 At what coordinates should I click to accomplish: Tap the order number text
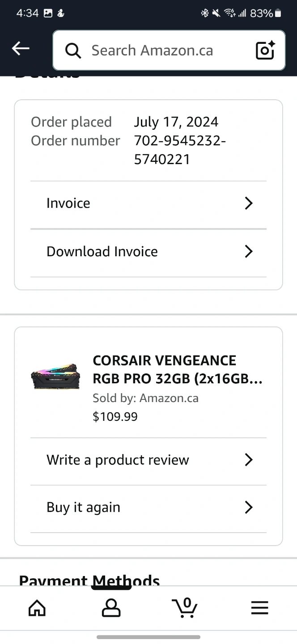pyautogui.click(x=180, y=150)
